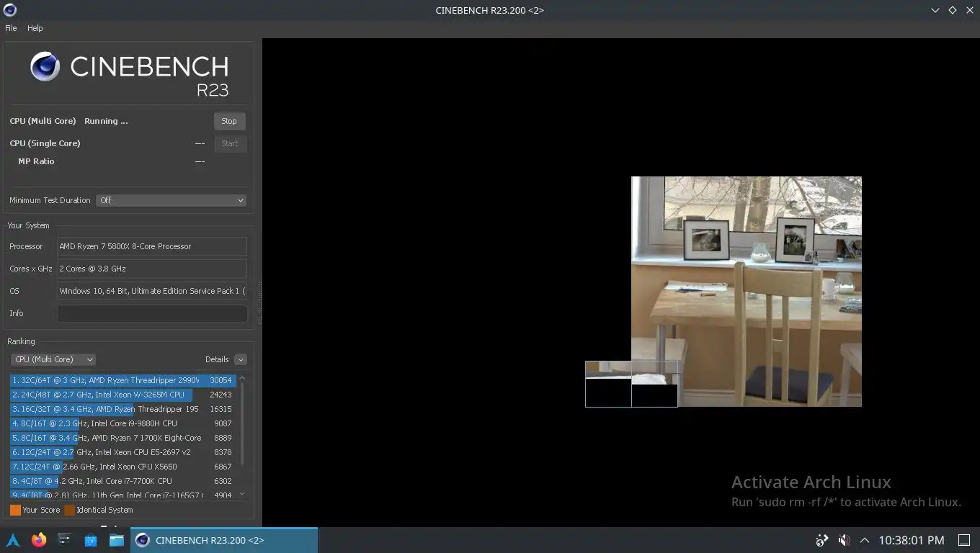Select the Threadripper 2990W ranking row with 30054
The width and height of the screenshot is (980, 553).
tap(122, 380)
